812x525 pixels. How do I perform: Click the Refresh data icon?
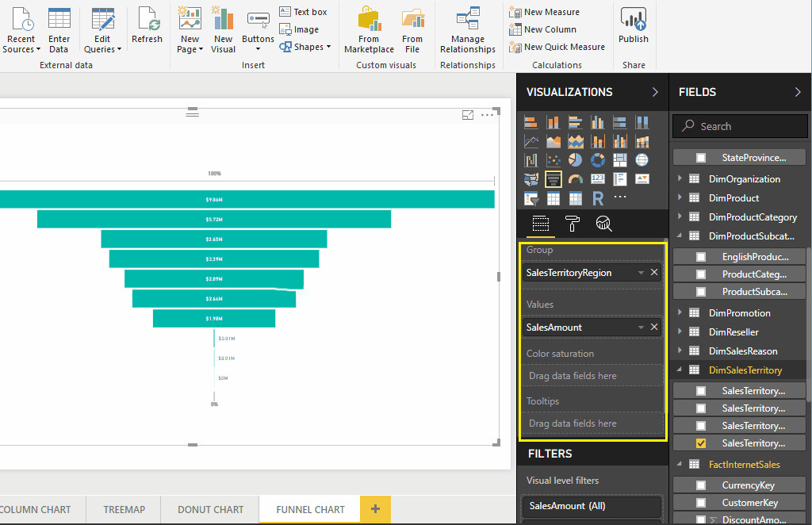147,26
